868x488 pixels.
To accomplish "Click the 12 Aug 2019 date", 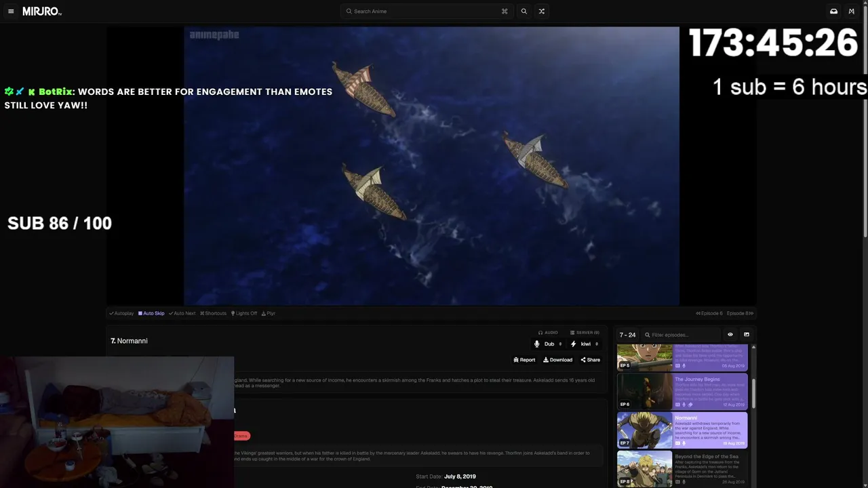I will (x=734, y=405).
